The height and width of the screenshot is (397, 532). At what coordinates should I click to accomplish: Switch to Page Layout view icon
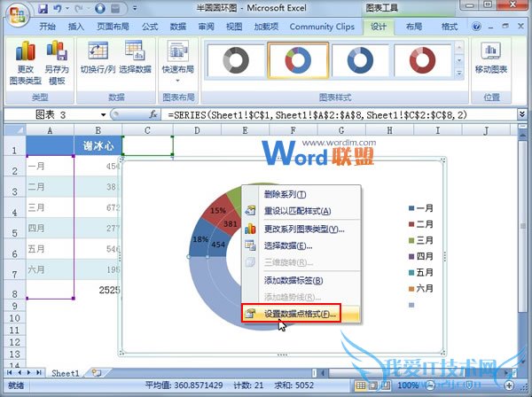coord(373,385)
